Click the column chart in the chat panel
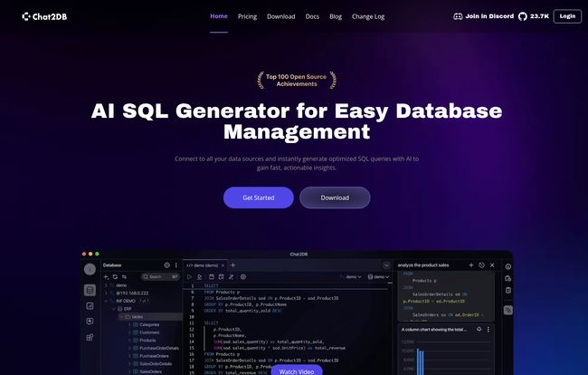Screen dimensions: 588x375 445,356
